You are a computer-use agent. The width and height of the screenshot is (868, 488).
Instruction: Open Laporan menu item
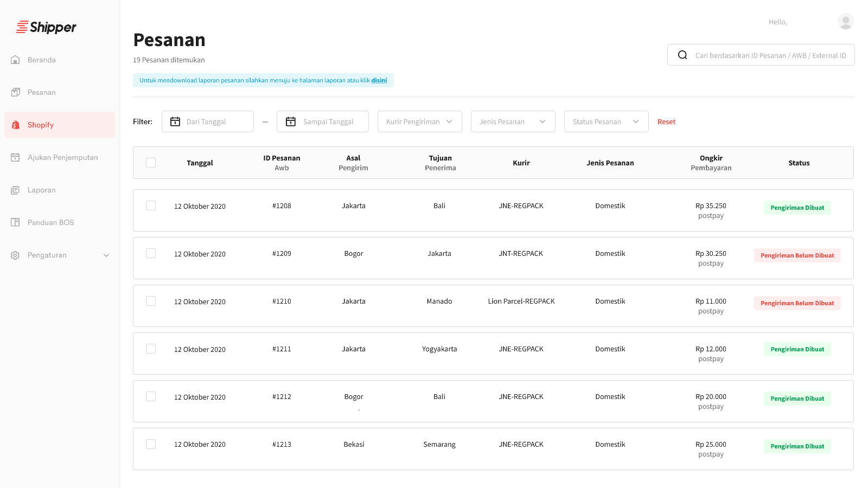point(60,190)
